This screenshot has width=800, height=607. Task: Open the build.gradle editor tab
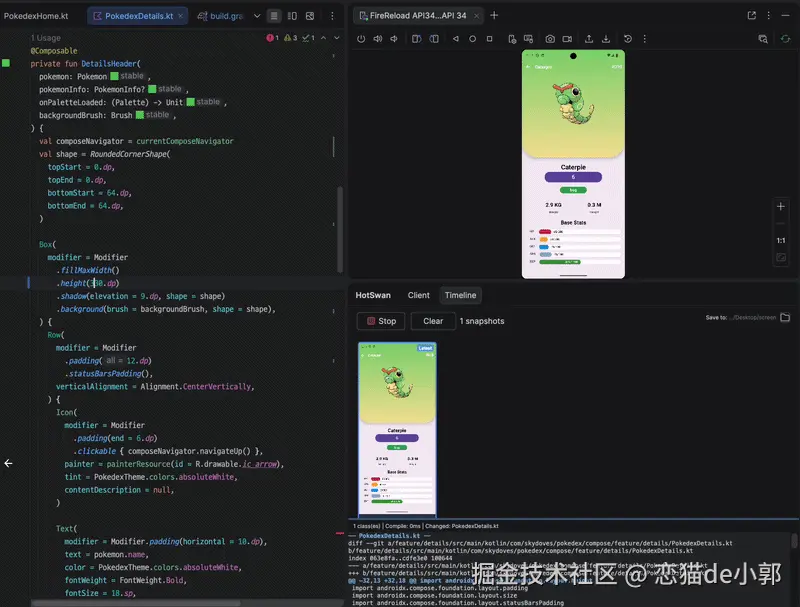point(219,16)
